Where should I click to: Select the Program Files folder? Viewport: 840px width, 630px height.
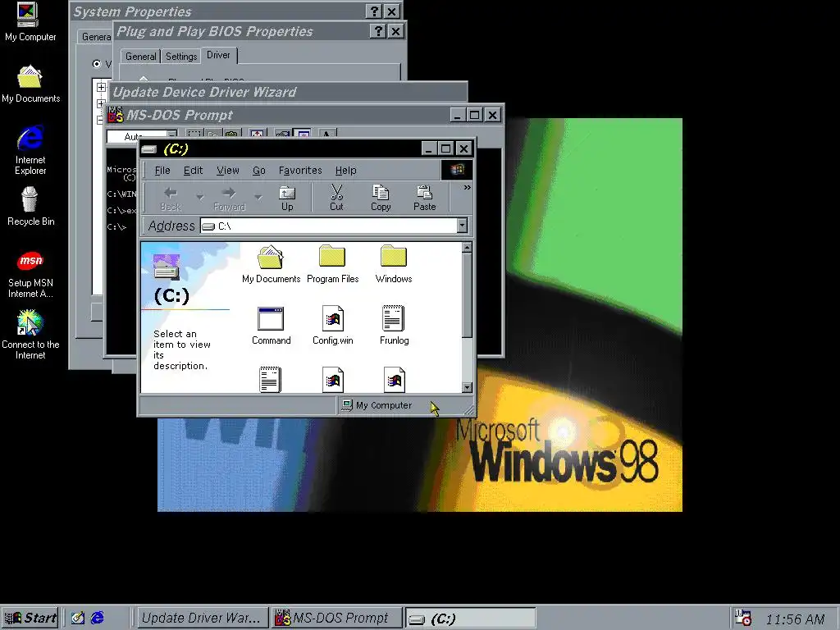tap(333, 265)
